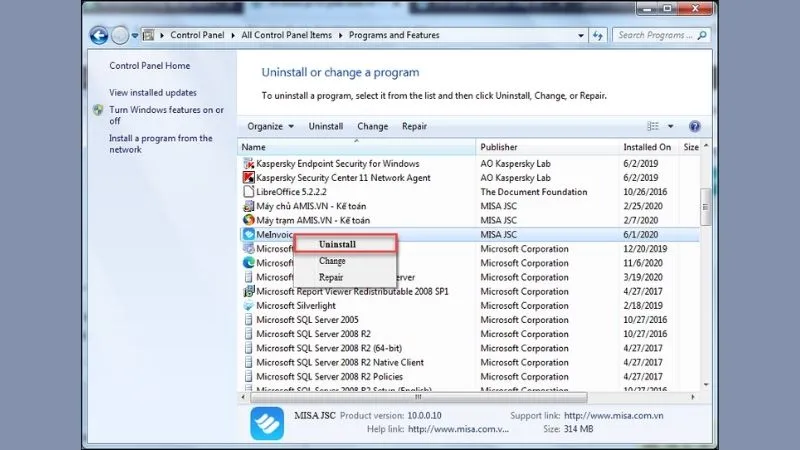This screenshot has height=450, width=800.
Task: Click the Máy trạm AMIS.VN icon
Action: [x=248, y=220]
